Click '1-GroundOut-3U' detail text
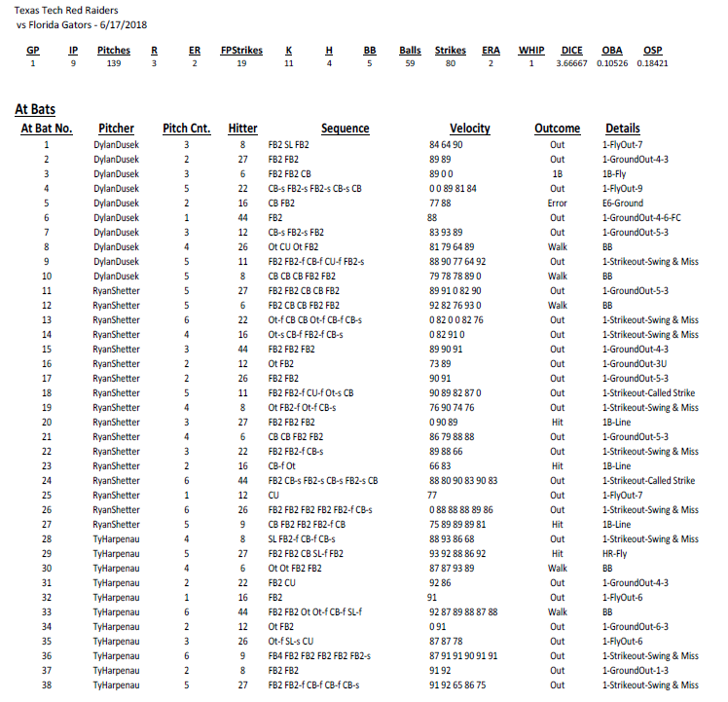 coord(635,364)
